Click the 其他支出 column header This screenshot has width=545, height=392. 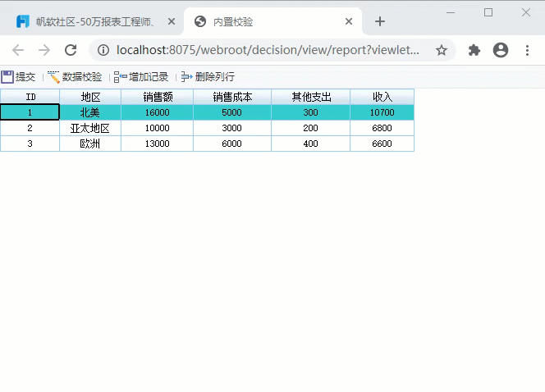coord(311,97)
